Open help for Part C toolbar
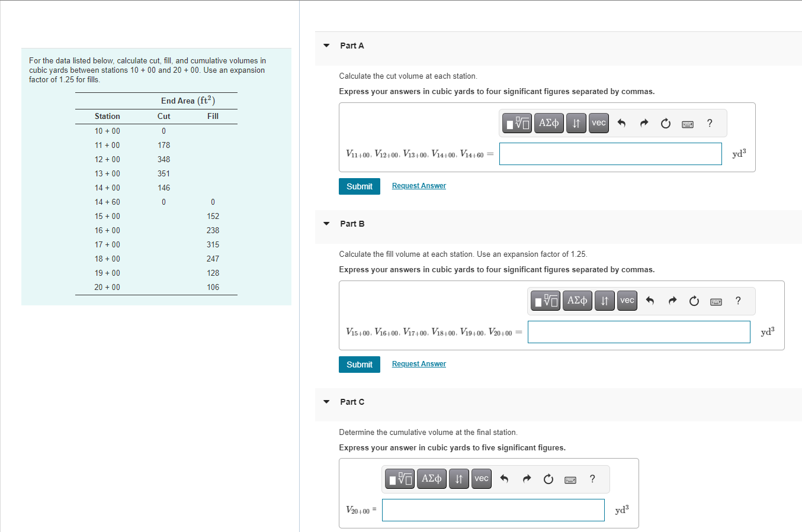This screenshot has height=532, width=802. [592, 479]
